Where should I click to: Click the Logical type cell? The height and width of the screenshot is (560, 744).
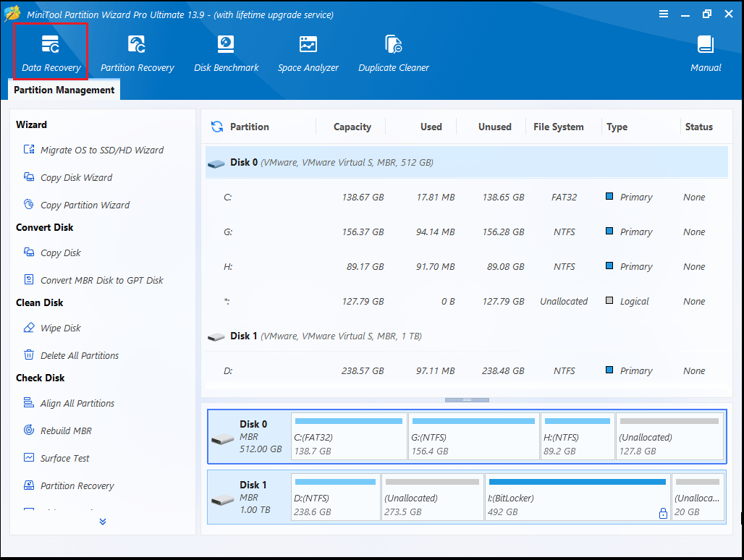pyautogui.click(x=634, y=301)
